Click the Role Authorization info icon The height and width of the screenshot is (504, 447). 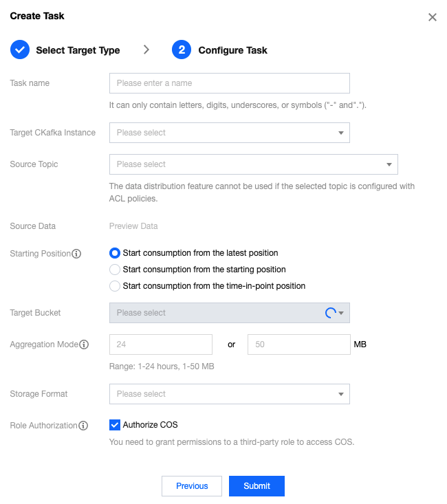coord(83,425)
